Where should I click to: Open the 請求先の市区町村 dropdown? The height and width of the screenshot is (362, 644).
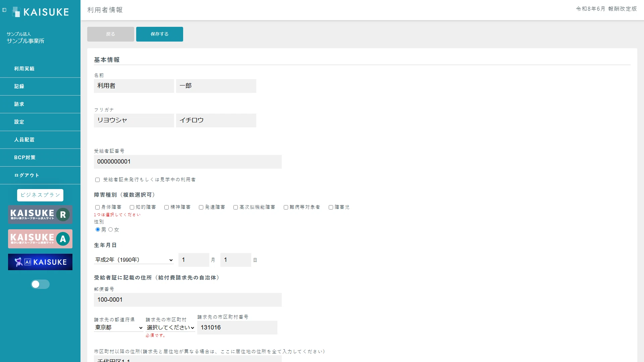[170, 327]
